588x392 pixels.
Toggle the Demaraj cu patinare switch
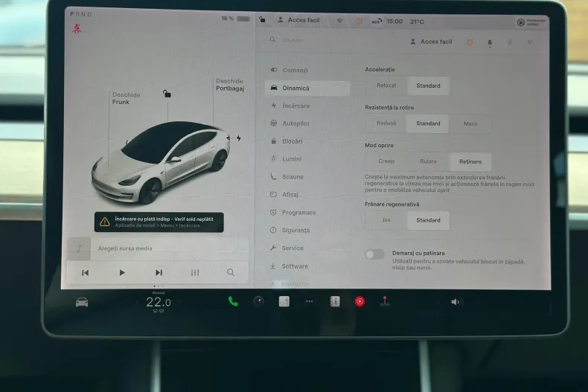pyautogui.click(x=374, y=255)
